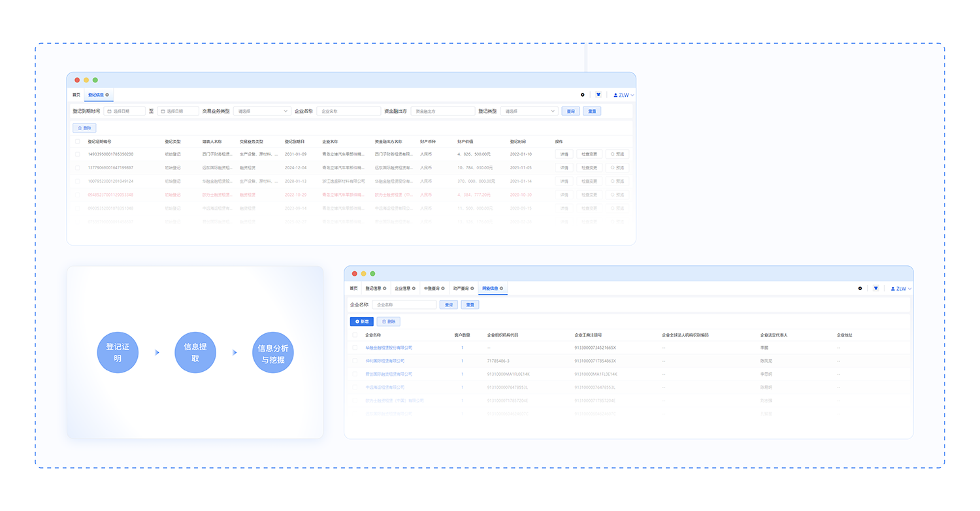The width and height of the screenshot is (980, 511).
Task: Select the 信息分析与挖掘 step circle
Action: tap(273, 353)
